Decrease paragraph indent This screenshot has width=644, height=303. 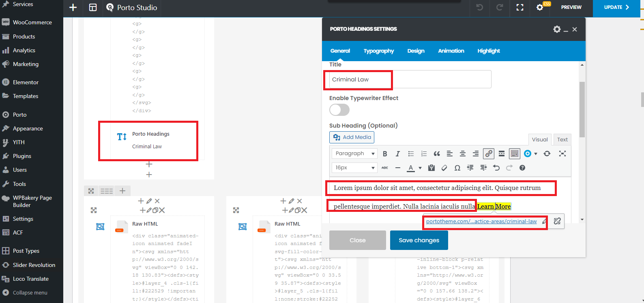[x=470, y=168]
